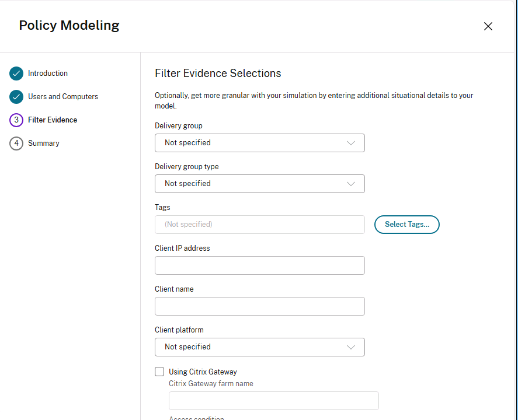
Task: Enable the Using Citrix Gateway checkbox
Action: point(159,372)
